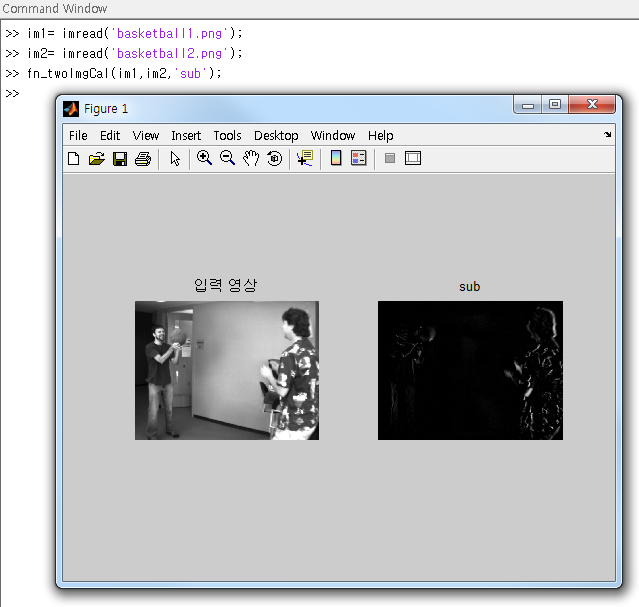The width and height of the screenshot is (639, 607).
Task: Click the Show Plot Tools and Dock icon
Action: (413, 158)
